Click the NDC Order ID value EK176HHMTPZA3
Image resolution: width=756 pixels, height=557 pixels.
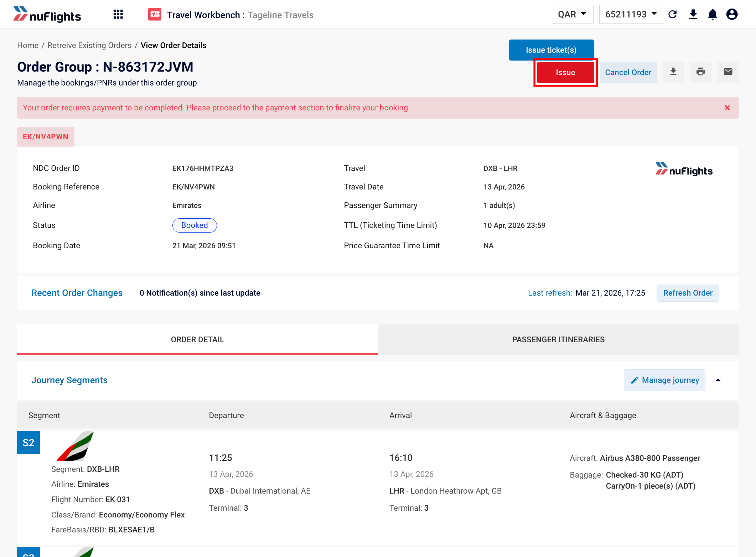click(x=203, y=168)
